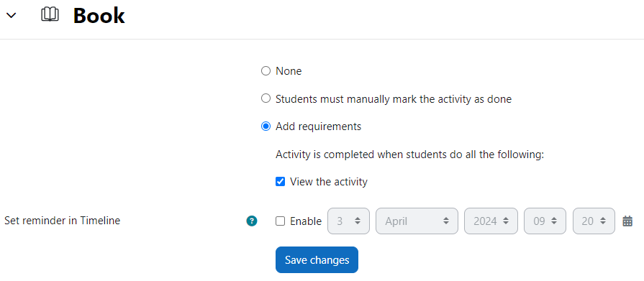Image resolution: width=644 pixels, height=281 pixels.
Task: Collapse the Book section chevron
Action: [x=12, y=16]
